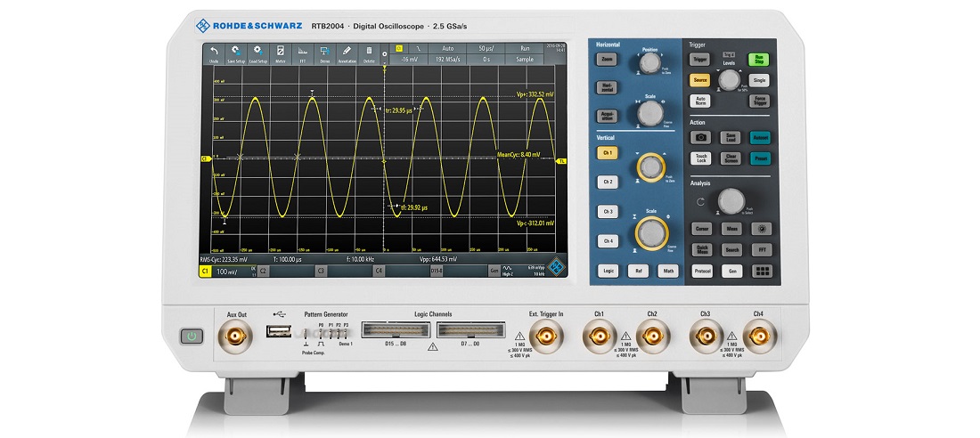Toggle the Ch 2 channel key
The width and height of the screenshot is (980, 438).
[607, 182]
